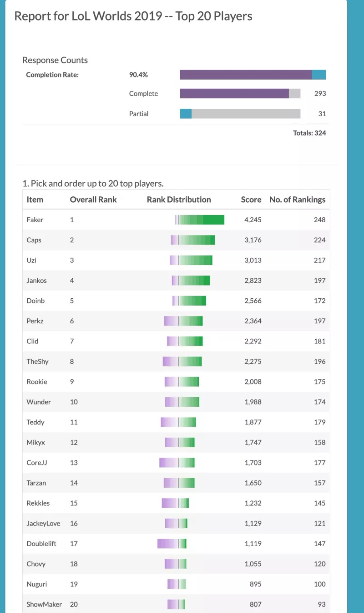Click the Completion Rate progress bar
Viewport: 364px width, 613px height.
253,75
